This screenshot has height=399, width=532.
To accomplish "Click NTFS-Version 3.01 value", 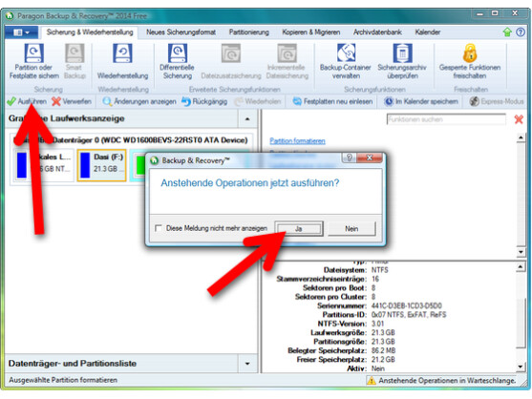I will [x=377, y=324].
